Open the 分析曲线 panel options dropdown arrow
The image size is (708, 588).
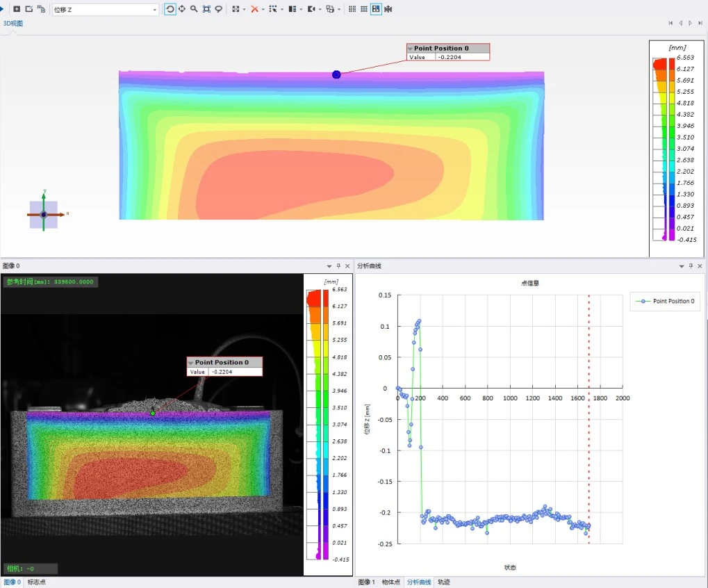point(682,266)
